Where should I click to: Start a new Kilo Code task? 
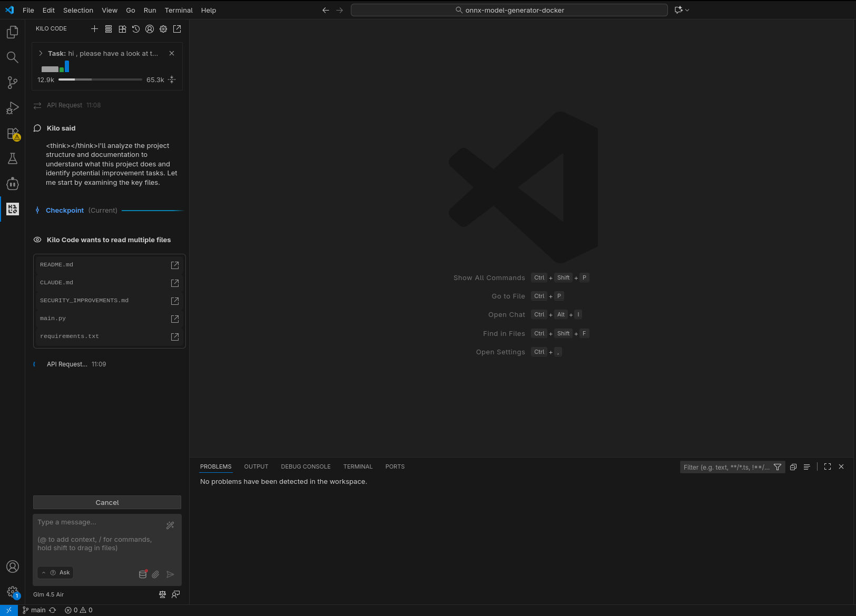click(94, 29)
